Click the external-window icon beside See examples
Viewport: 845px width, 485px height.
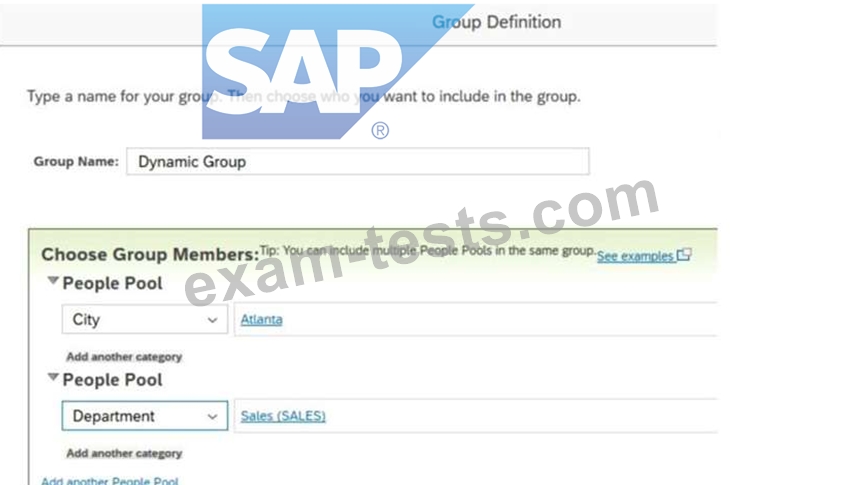[684, 255]
